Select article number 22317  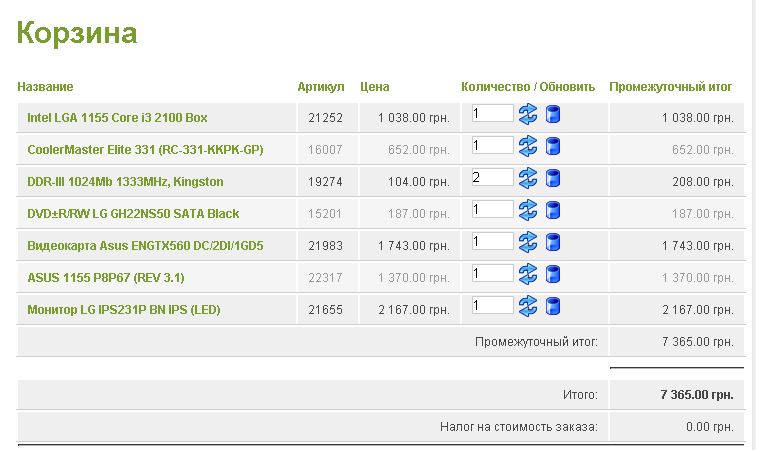coord(325,277)
